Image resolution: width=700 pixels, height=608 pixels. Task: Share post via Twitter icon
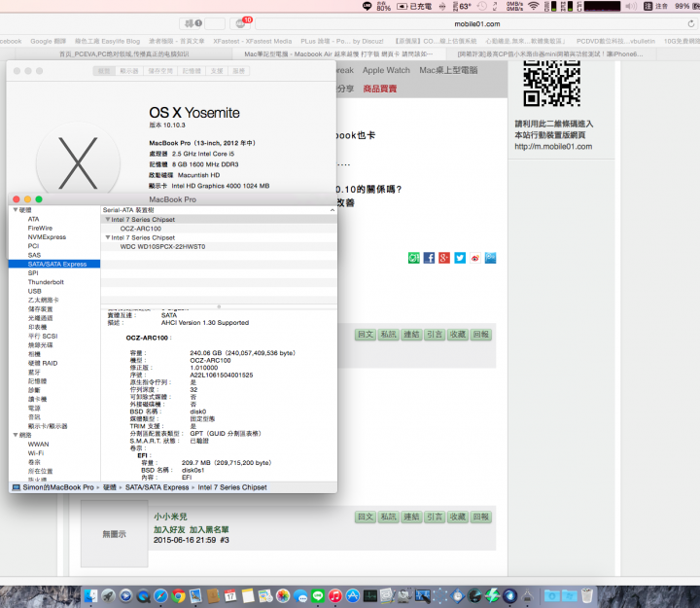460,258
